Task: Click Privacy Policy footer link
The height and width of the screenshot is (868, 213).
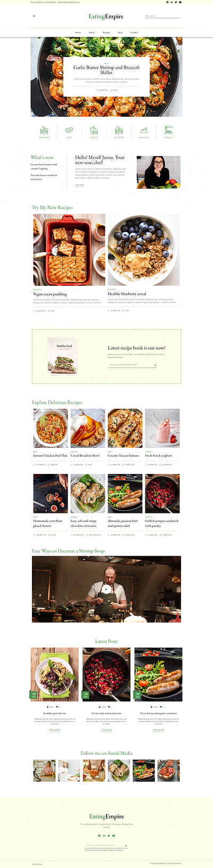Action: click(x=37, y=863)
